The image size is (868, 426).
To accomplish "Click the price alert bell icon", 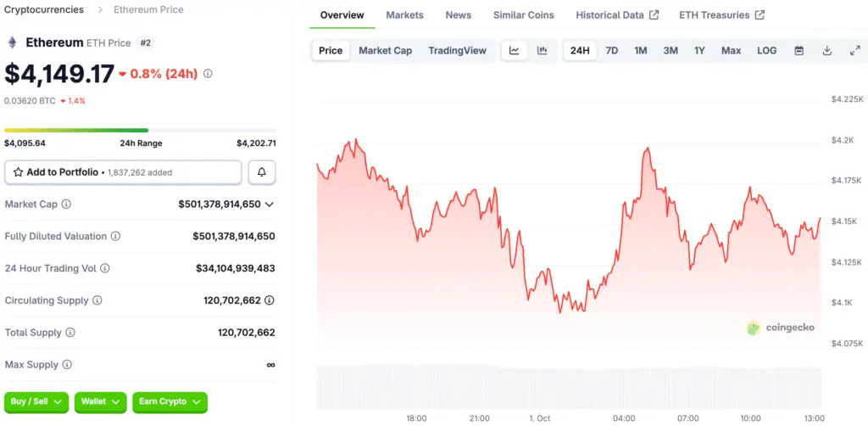I will (262, 172).
